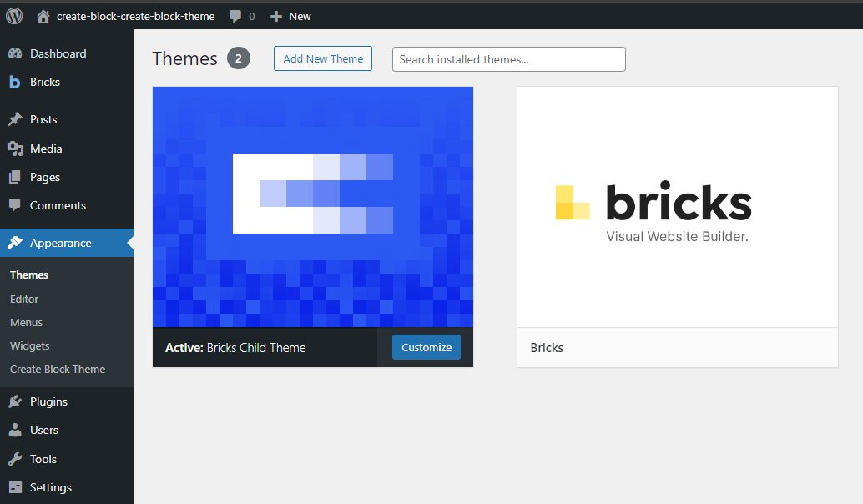This screenshot has height=504, width=863.
Task: Click the 'Themes' page heading
Action: (185, 58)
